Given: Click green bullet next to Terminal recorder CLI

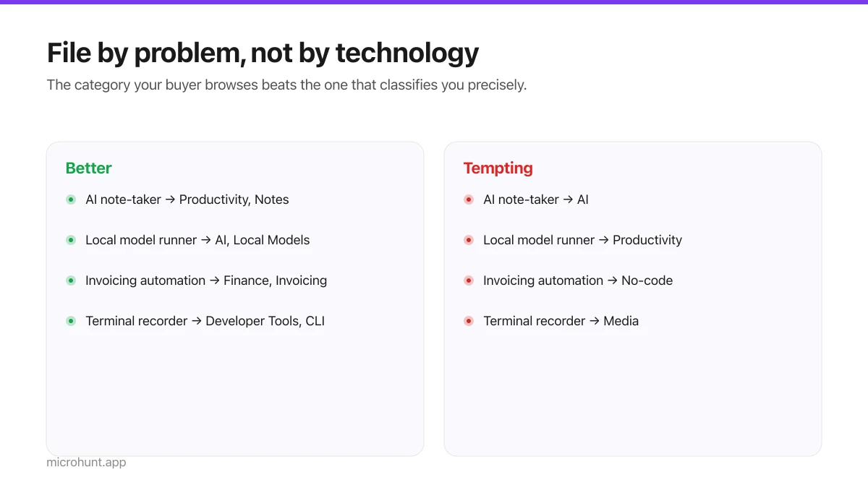Looking at the screenshot, I should [71, 321].
